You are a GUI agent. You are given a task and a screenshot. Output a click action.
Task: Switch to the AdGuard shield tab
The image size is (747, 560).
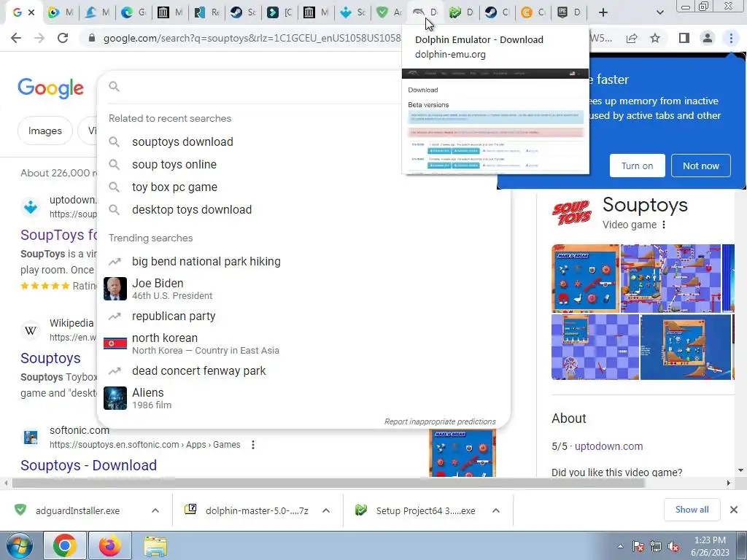(x=389, y=12)
